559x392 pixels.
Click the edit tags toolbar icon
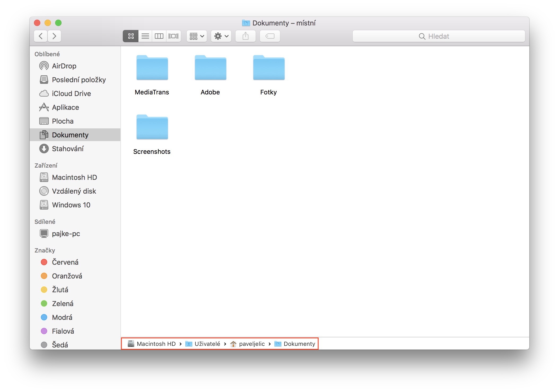click(270, 36)
